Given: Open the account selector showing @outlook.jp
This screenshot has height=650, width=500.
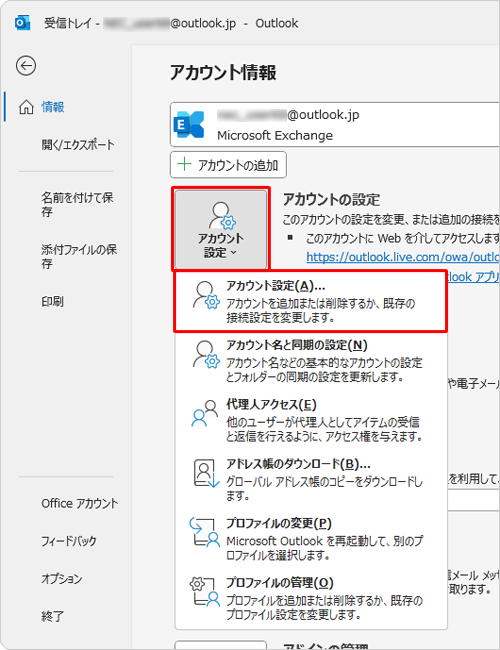Looking at the screenshot, I should (334, 124).
